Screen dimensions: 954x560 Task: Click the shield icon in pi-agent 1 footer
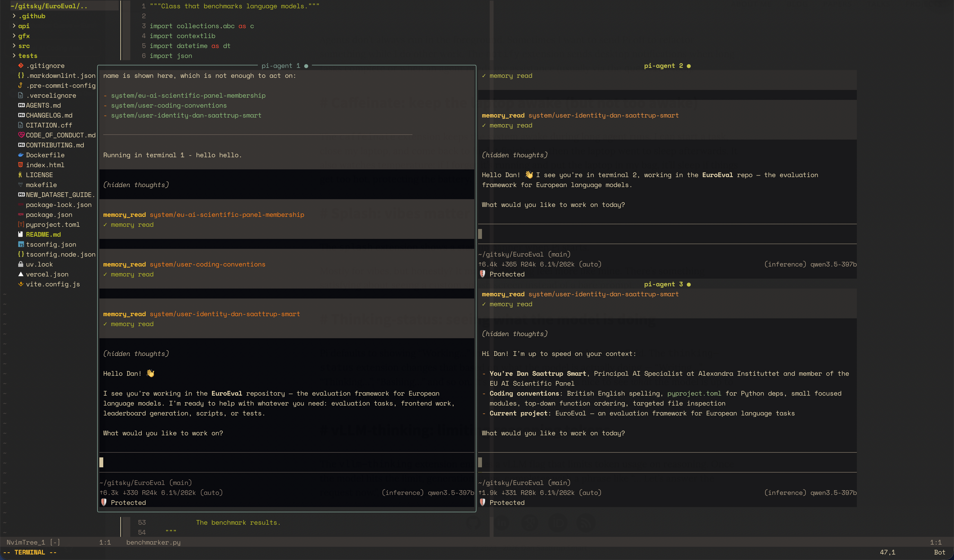[104, 502]
